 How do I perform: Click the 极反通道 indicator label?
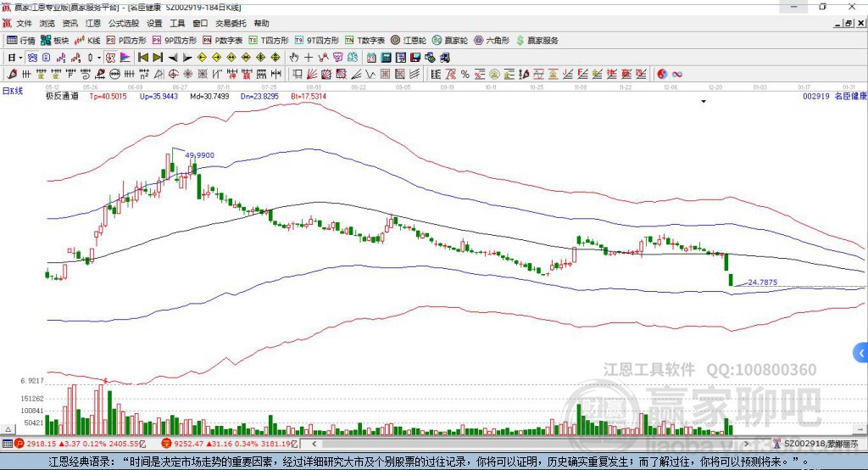click(x=62, y=96)
